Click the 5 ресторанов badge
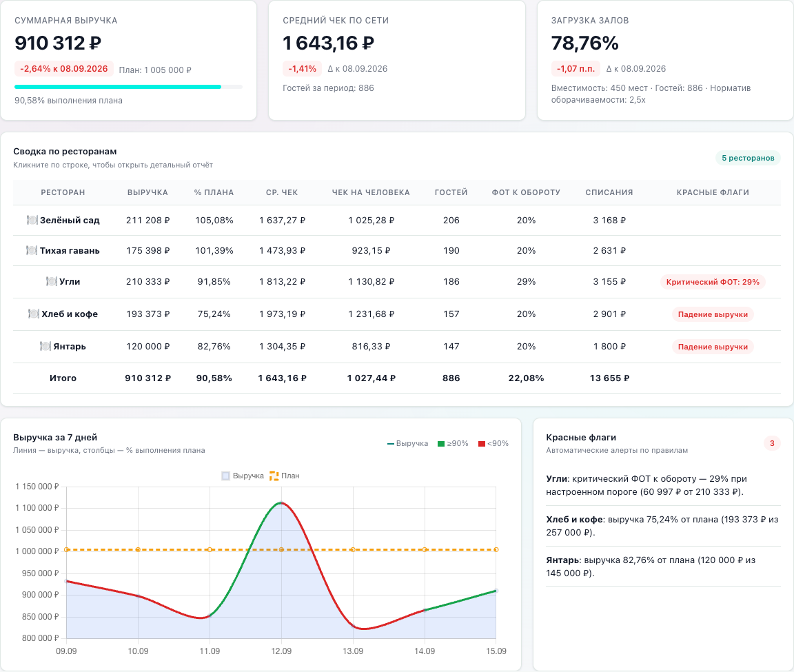Image resolution: width=794 pixels, height=672 pixels. [748, 158]
